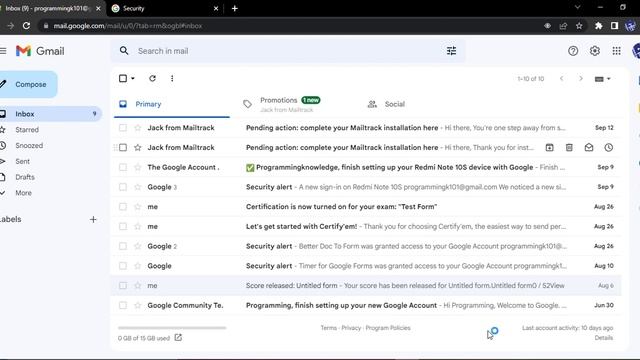
Task: Select the first Jack from Mailtrack email checkbox
Action: point(123,128)
